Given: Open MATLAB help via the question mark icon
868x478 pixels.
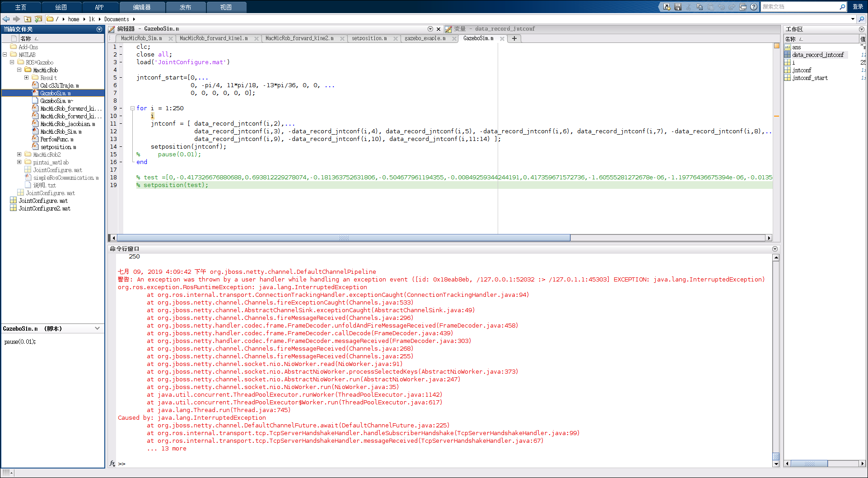Looking at the screenshot, I should (753, 7).
